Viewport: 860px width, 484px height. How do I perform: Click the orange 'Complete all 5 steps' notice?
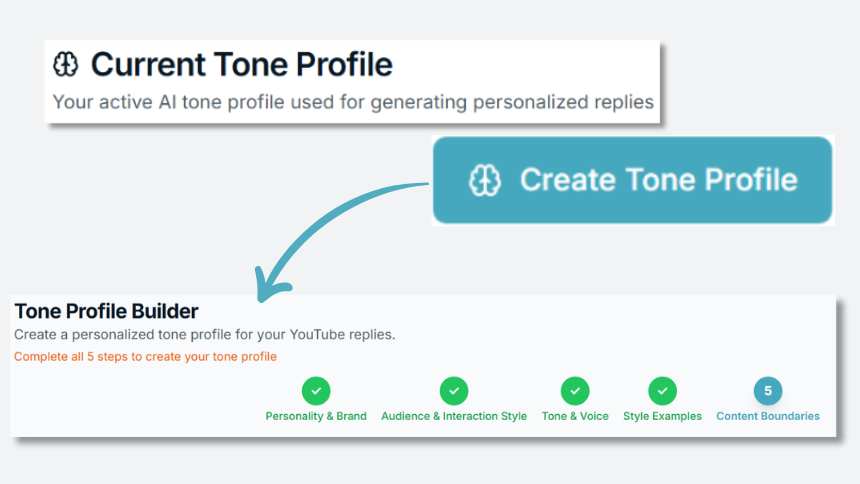click(x=145, y=356)
